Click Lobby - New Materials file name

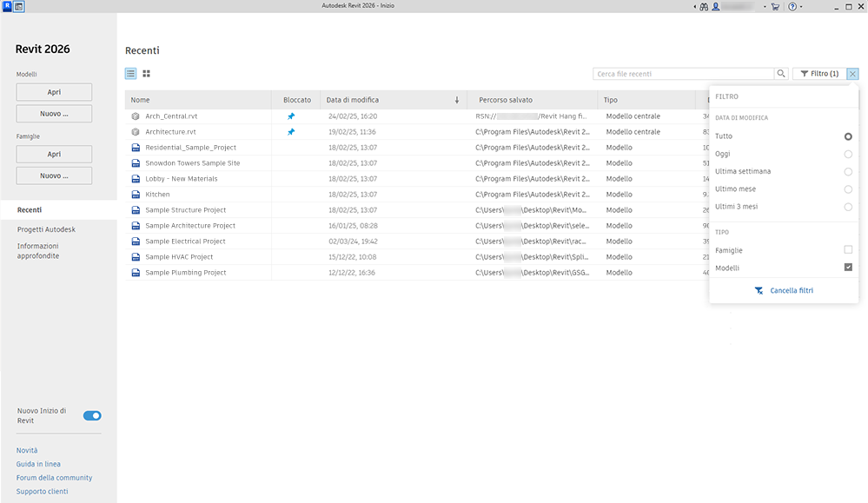(x=181, y=179)
